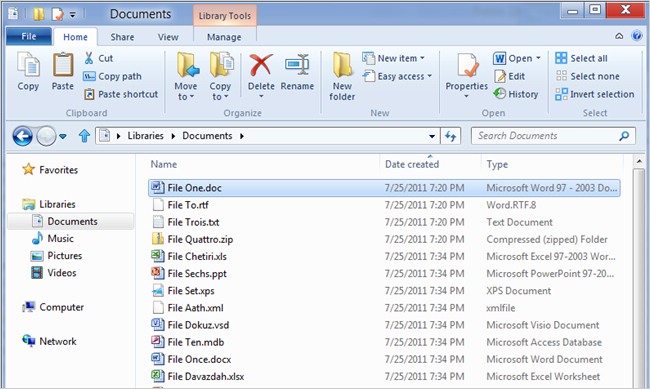Image resolution: width=650 pixels, height=389 pixels.
Task: Click the Invert selection option
Action: point(595,94)
